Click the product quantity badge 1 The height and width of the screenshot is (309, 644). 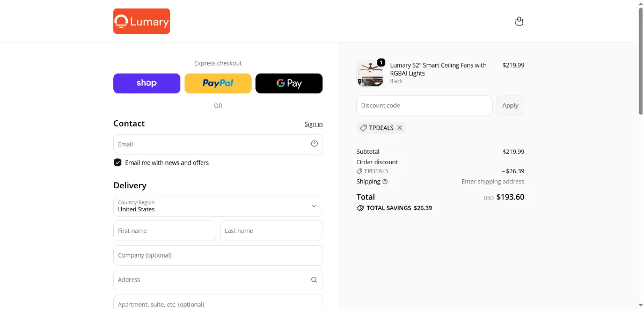pos(381,62)
